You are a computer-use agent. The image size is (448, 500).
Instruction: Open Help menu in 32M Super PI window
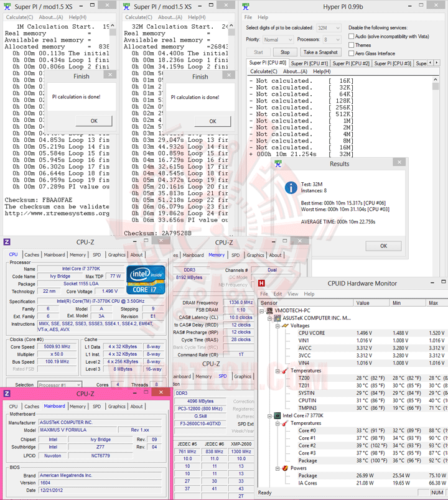(197, 17)
